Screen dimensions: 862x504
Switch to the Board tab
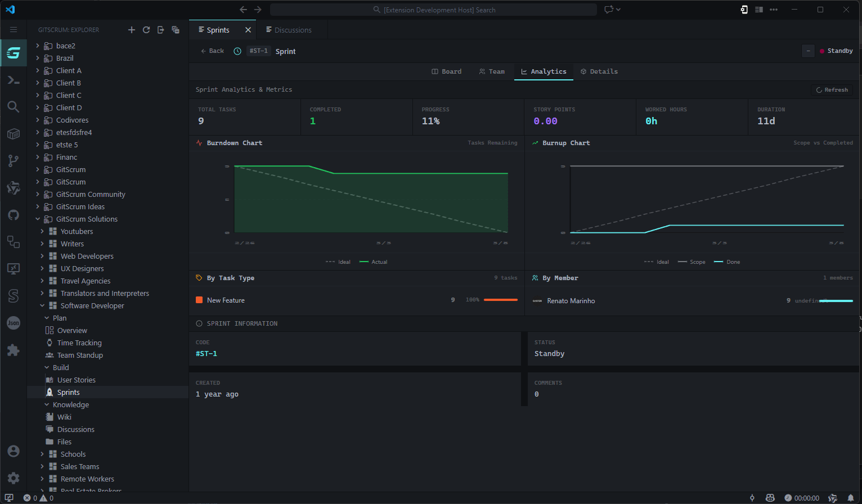[x=446, y=71]
